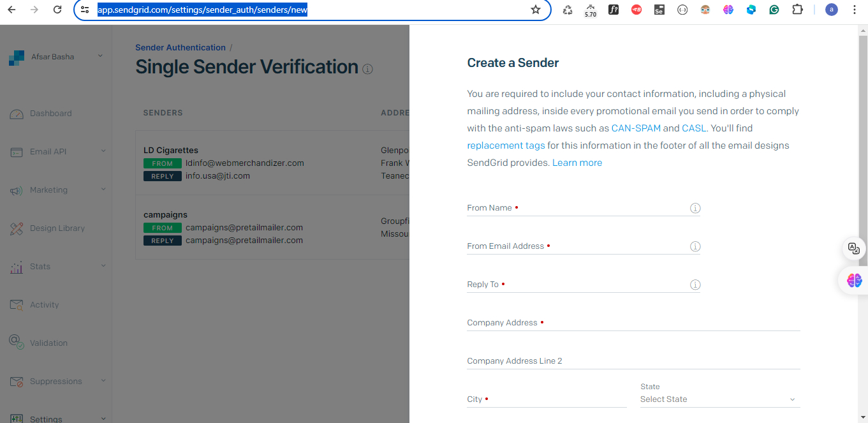Click the info icon beside Single Sender Verification
868x423 pixels.
367,69
